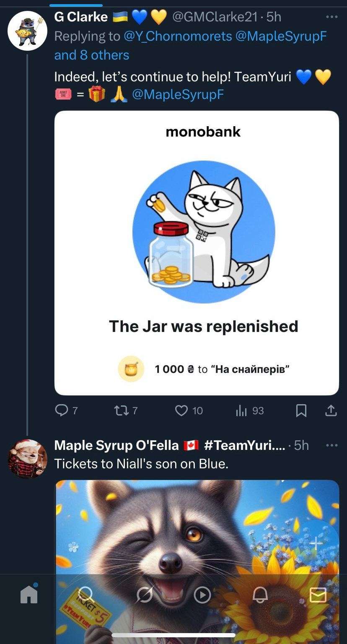Reply to G Clarke's tweet

tap(62, 410)
